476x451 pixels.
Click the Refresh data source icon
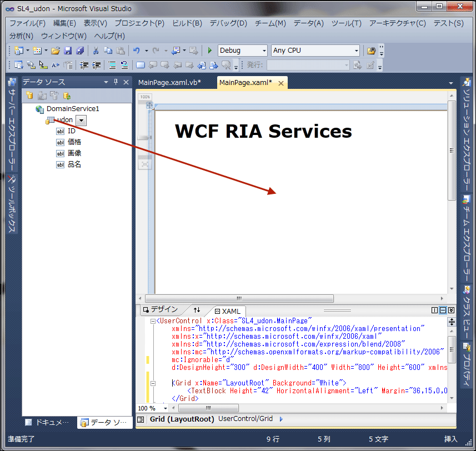[x=67, y=96]
